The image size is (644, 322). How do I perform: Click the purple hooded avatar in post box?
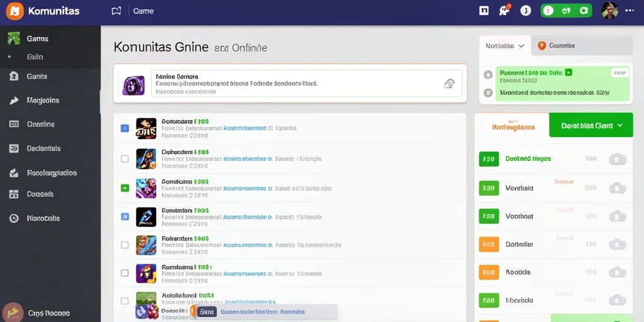pos(133,86)
